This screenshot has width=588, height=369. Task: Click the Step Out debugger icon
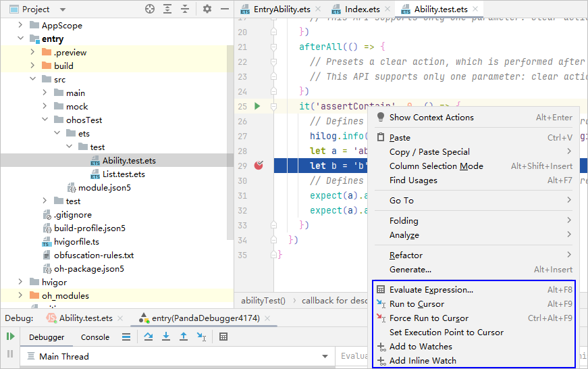point(184,337)
